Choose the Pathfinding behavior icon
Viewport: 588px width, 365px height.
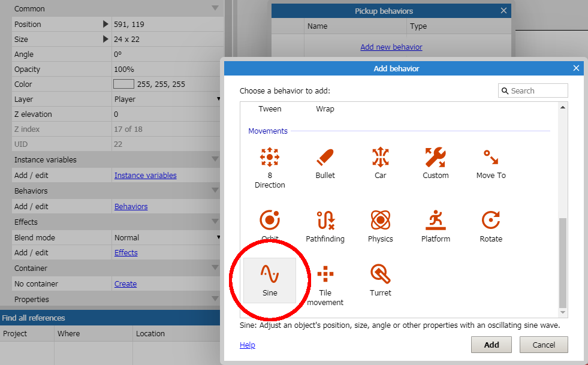325,221
